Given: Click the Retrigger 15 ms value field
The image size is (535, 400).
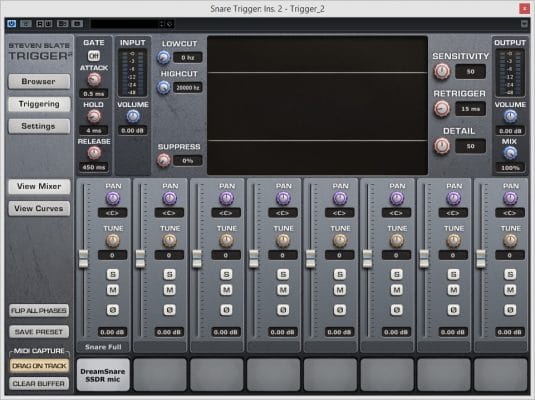Looking at the screenshot, I should point(471,109).
